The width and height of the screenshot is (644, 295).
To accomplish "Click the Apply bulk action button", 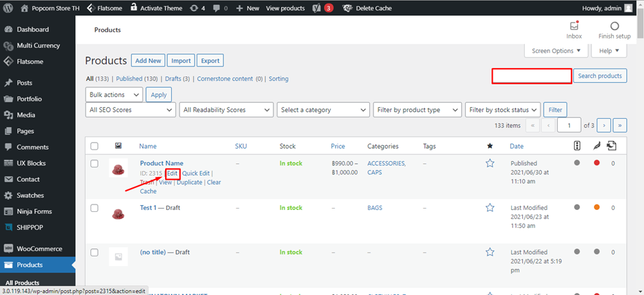I will (x=158, y=95).
